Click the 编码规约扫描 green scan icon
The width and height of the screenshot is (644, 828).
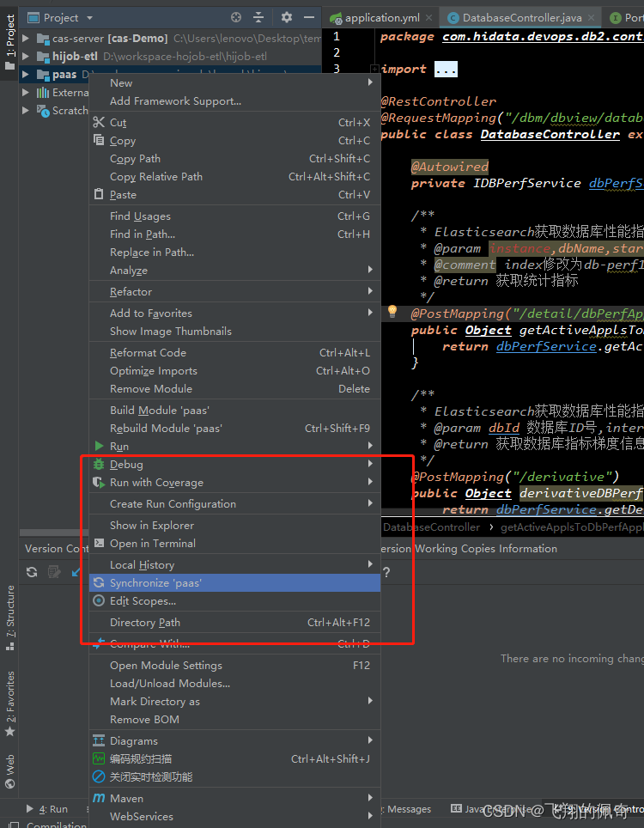pos(99,758)
